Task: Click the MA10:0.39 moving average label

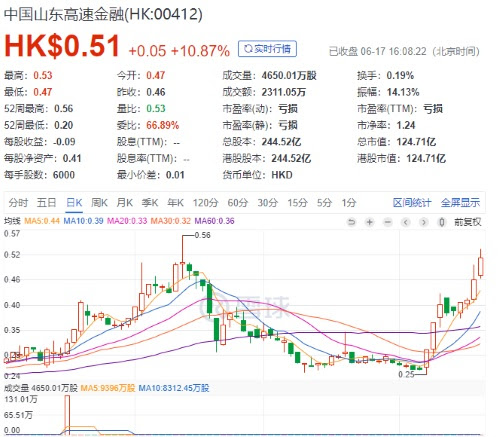Action: tap(83, 221)
